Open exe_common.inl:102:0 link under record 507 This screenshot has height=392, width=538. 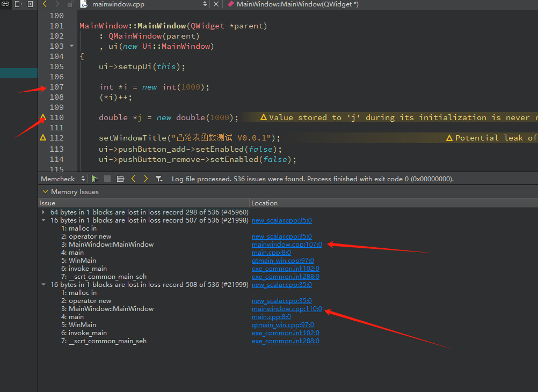286,269
